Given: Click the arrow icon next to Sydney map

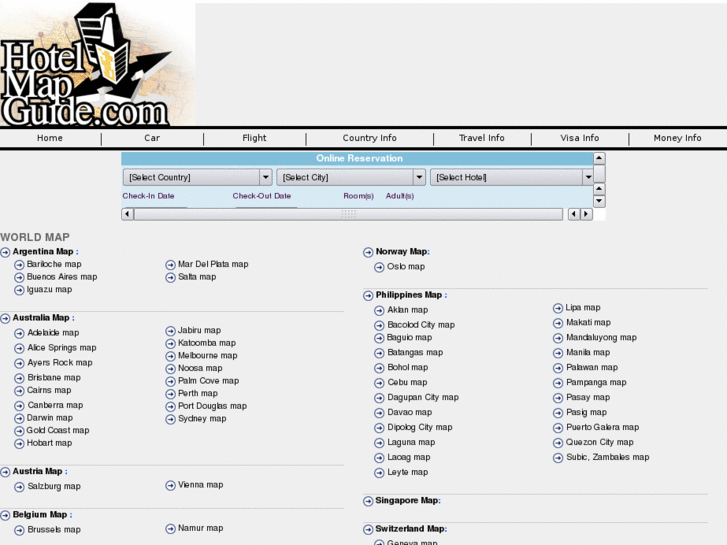Looking at the screenshot, I should (171, 419).
